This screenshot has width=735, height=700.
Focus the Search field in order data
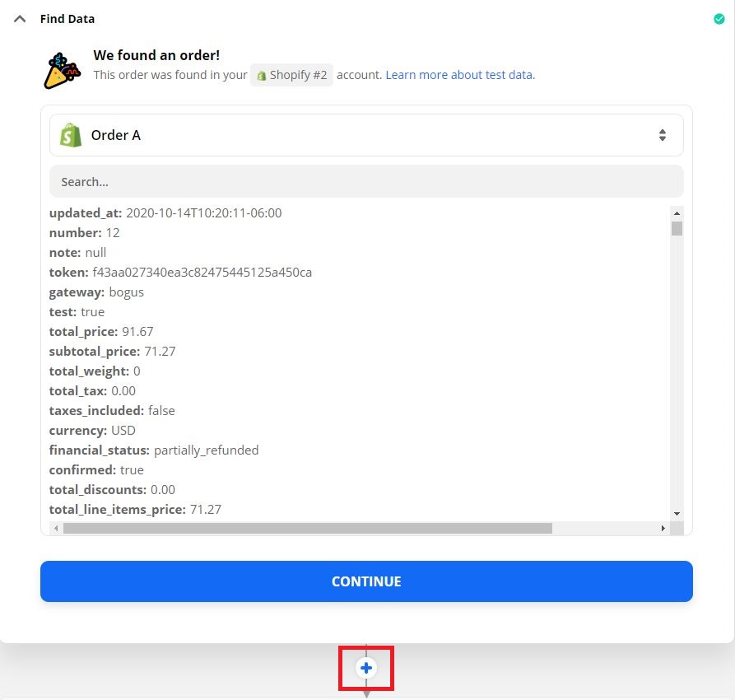(x=366, y=181)
